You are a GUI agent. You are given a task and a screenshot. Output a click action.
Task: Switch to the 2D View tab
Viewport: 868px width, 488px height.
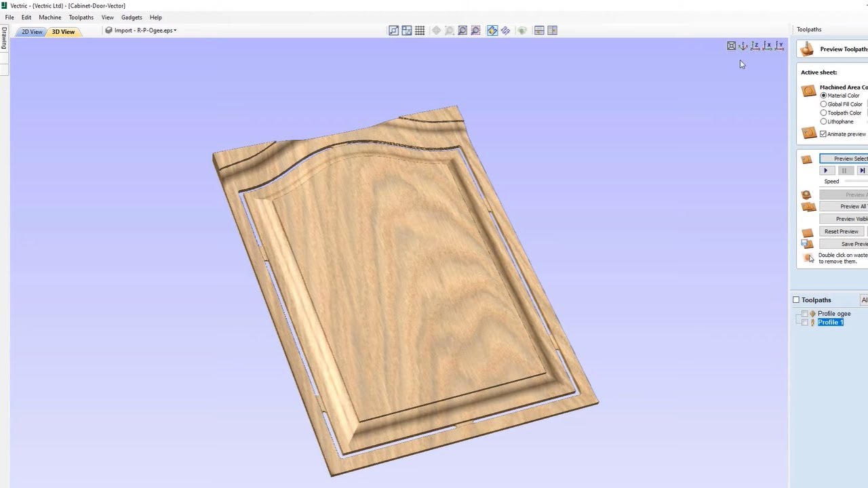coord(31,32)
